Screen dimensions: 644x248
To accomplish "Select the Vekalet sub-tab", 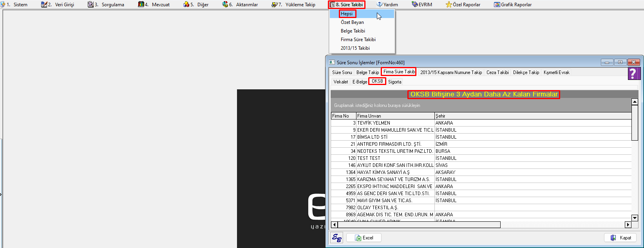I will coord(340,82).
